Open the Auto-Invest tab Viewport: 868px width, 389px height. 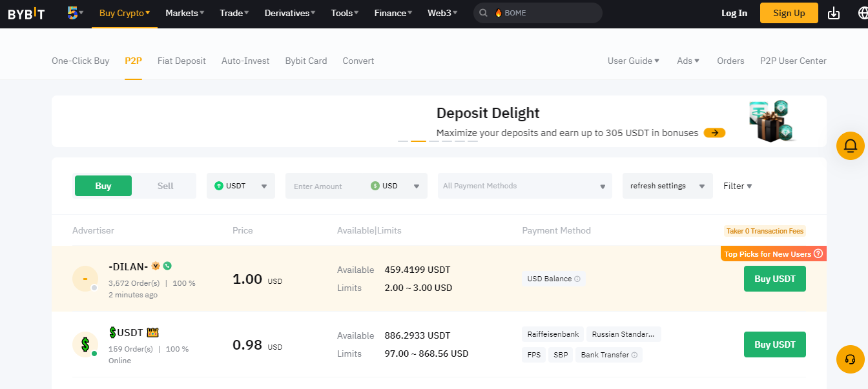pos(245,61)
